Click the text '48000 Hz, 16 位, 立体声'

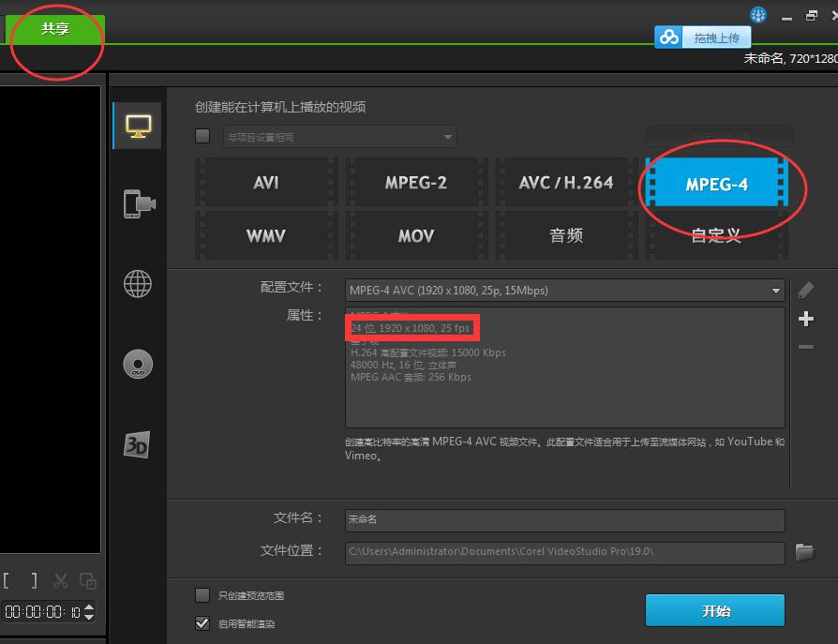coord(403,365)
